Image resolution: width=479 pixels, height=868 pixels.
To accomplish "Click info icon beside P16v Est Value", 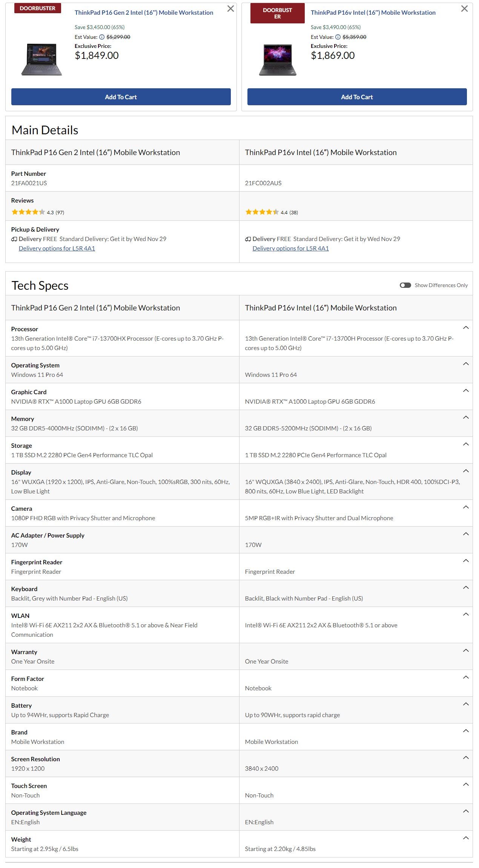I will tap(337, 37).
